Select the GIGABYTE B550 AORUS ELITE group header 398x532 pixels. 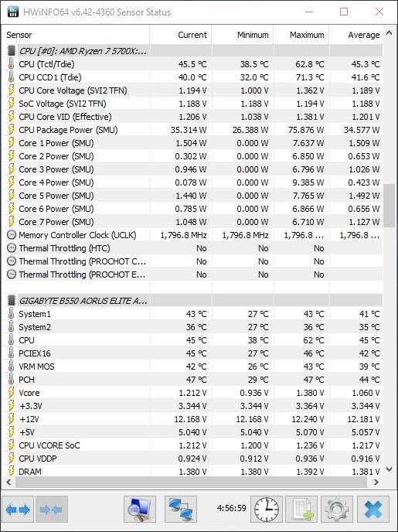pos(194,301)
